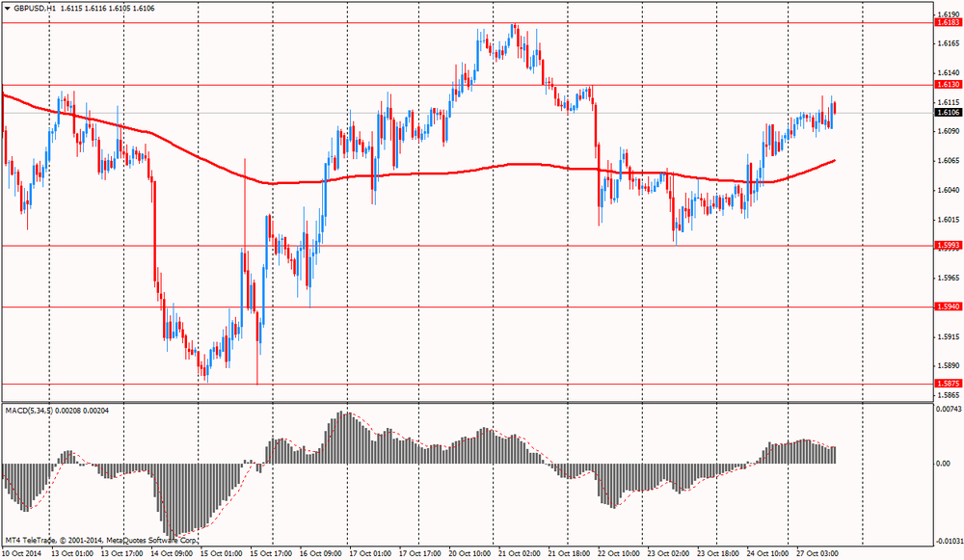Click the 23 Oct 18:00 time label
The height and width of the screenshot is (560, 964).
tap(717, 554)
